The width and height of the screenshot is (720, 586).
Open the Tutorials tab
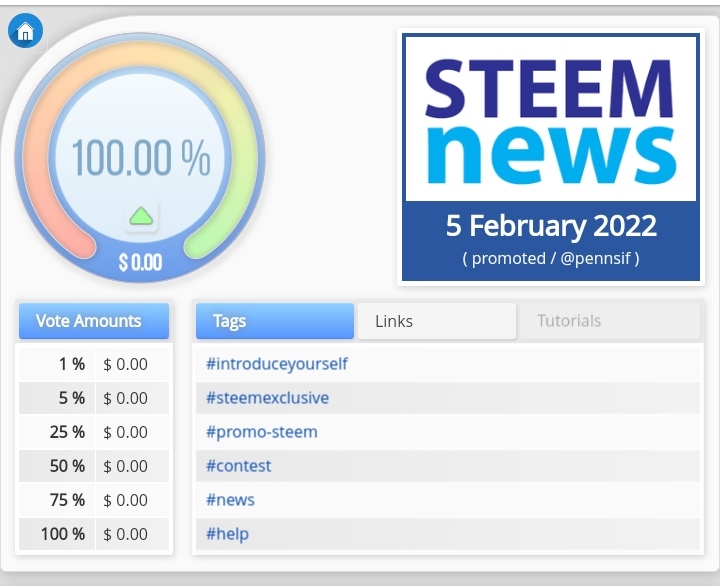point(609,321)
